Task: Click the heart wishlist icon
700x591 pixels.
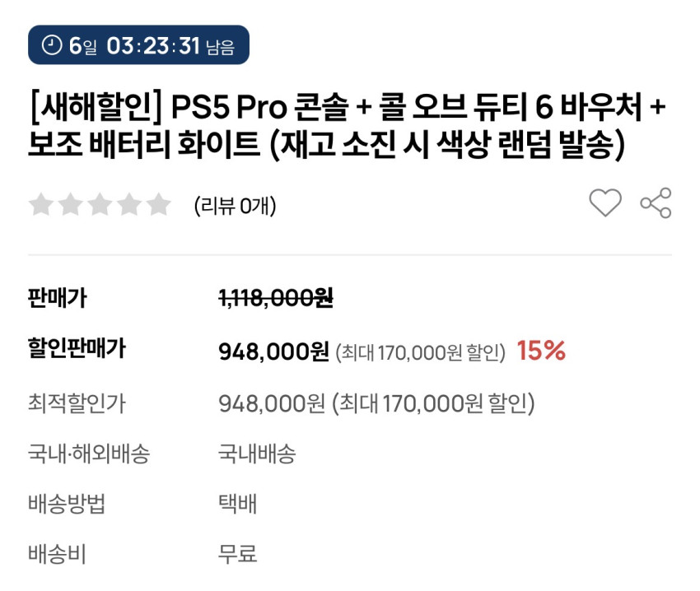Action: pos(604,203)
